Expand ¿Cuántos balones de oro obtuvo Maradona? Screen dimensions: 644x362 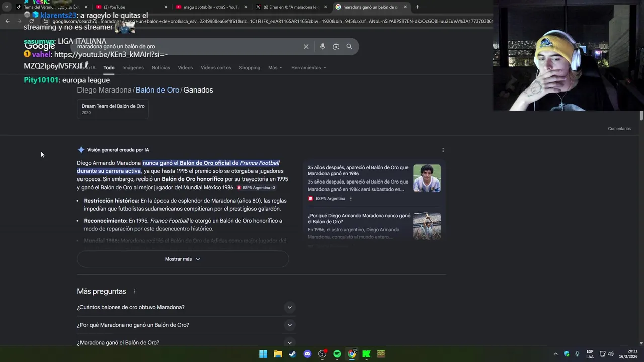tap(186, 307)
